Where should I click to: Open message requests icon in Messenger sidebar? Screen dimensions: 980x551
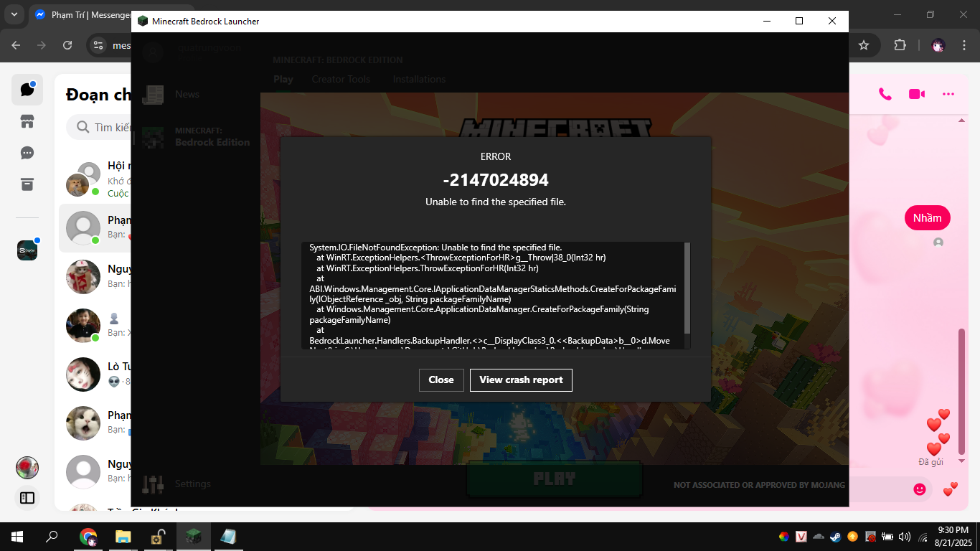[x=27, y=153]
